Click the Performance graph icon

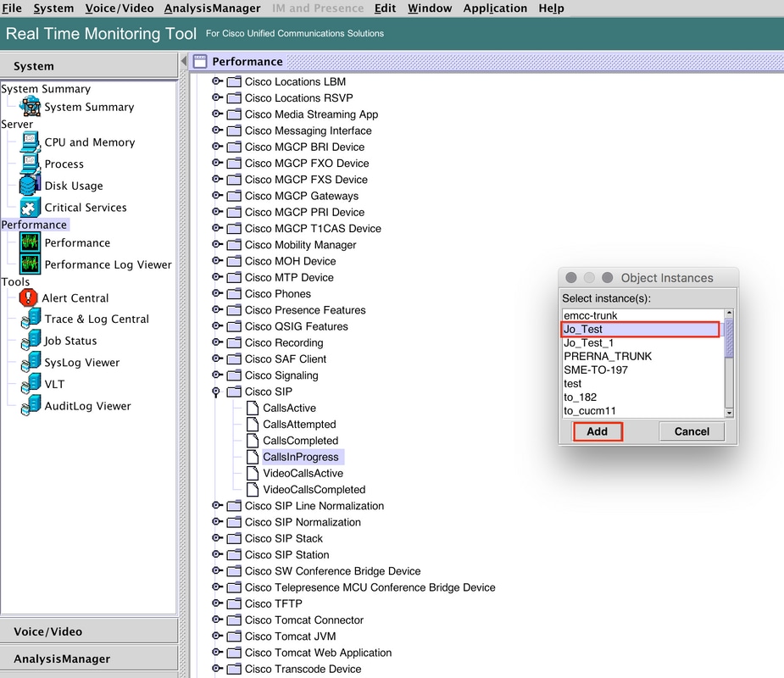(30, 242)
